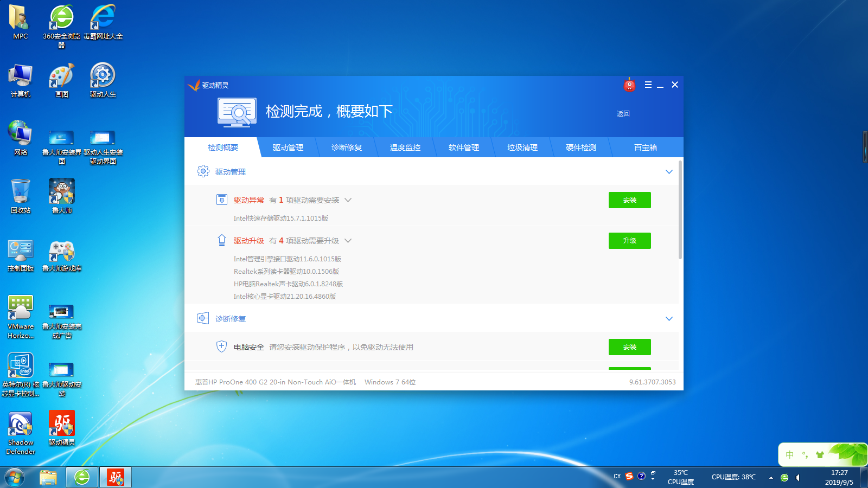Click the red robot mascot icon in title bar

click(x=629, y=85)
